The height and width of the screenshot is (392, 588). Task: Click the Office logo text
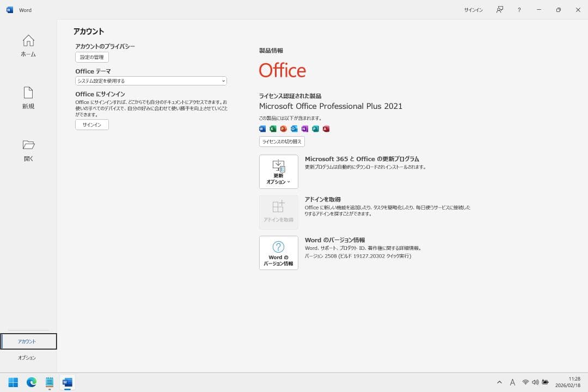point(283,70)
